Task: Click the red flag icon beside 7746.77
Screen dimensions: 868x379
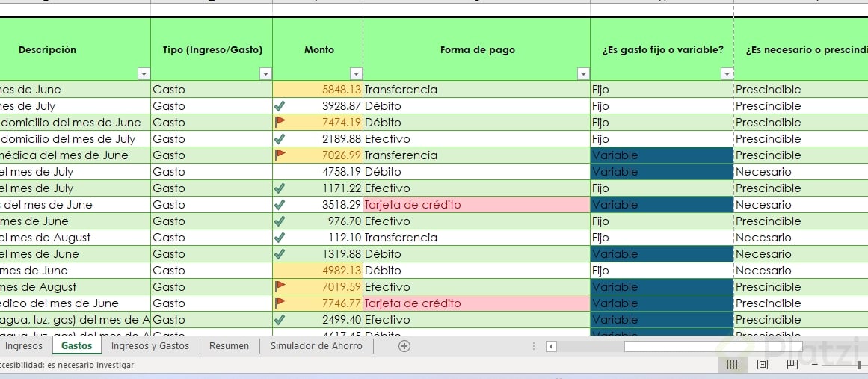Action: point(280,303)
